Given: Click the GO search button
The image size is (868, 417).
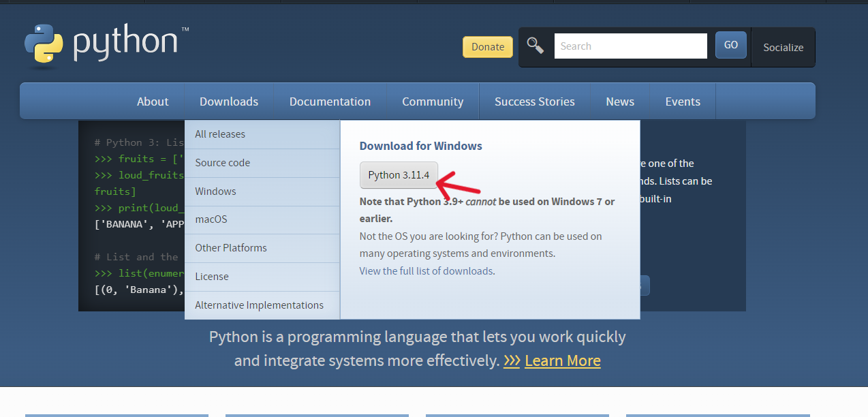Looking at the screenshot, I should (x=731, y=45).
